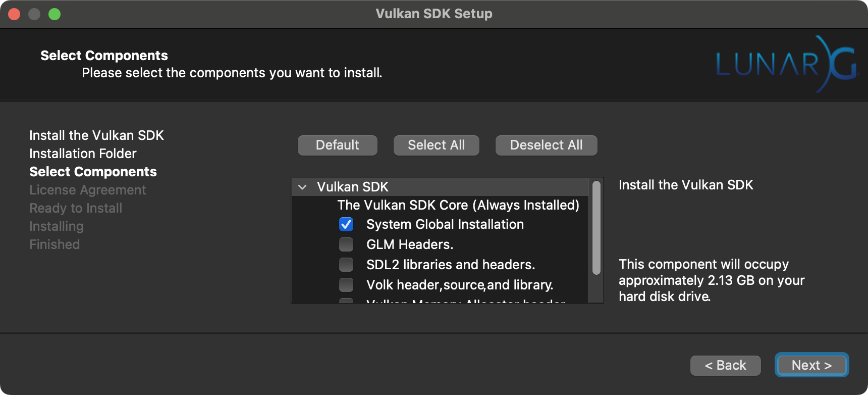Uncheck System Global Installation
868x395 pixels.
346,224
